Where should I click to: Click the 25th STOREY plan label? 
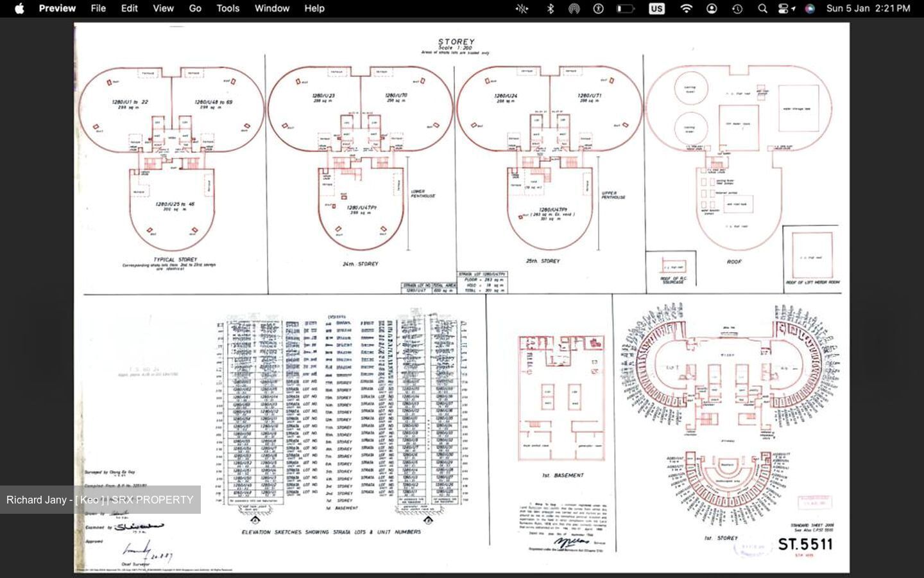(543, 261)
